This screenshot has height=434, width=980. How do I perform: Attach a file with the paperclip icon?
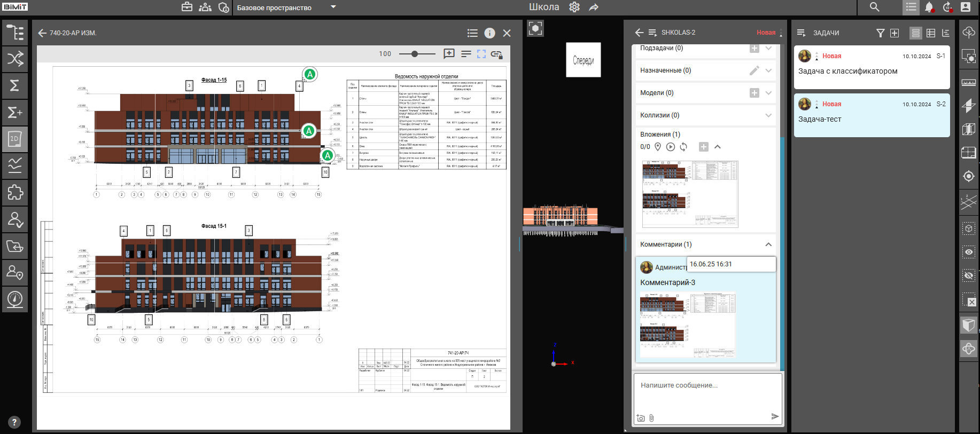(651, 418)
